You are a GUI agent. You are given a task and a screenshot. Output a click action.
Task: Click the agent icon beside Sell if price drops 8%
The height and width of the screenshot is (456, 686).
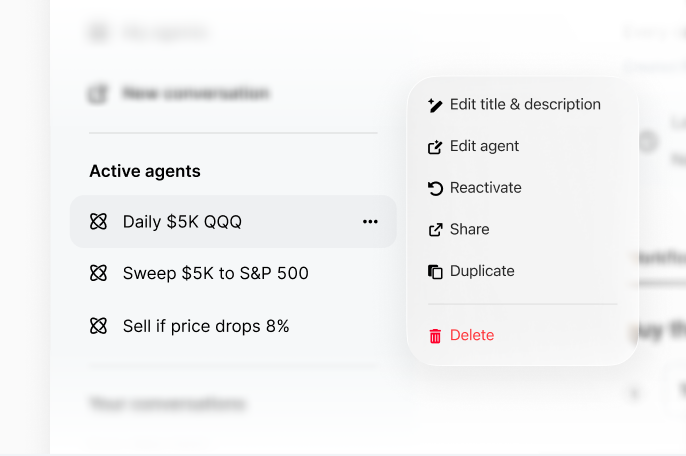(98, 326)
